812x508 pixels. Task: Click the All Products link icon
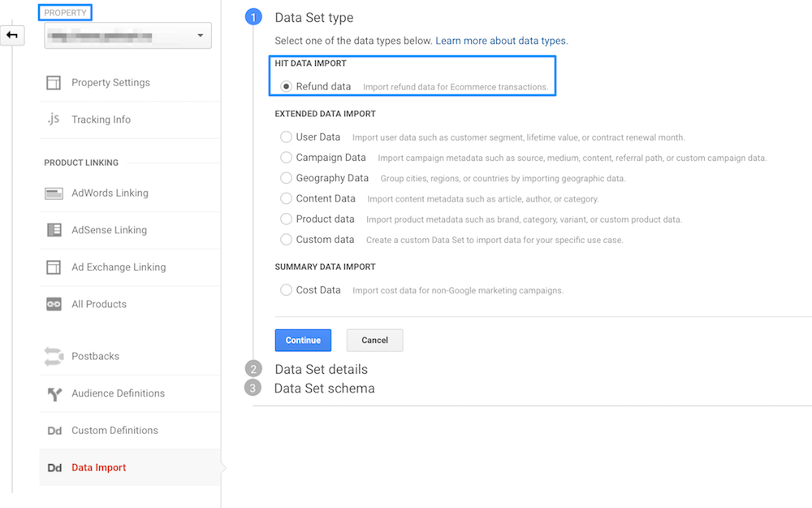pos(54,304)
